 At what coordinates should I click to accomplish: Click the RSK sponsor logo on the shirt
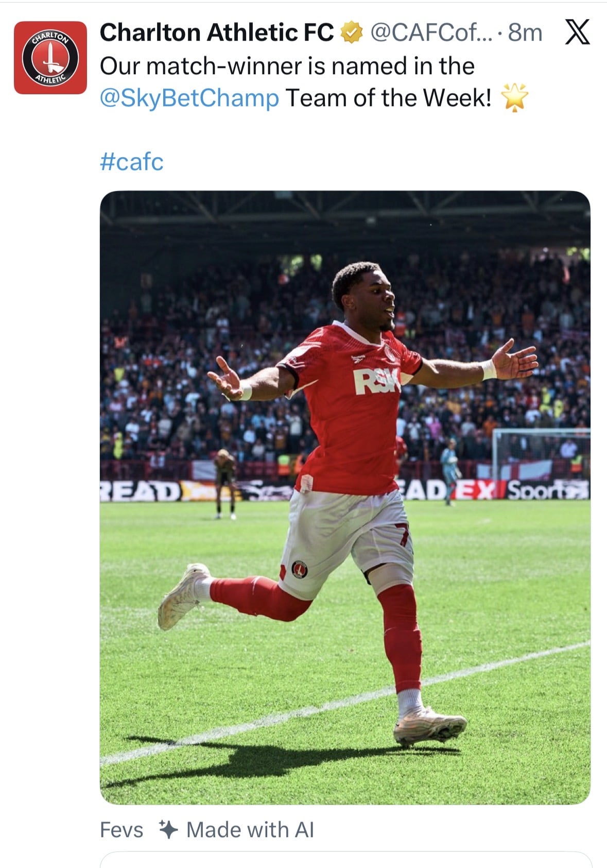click(377, 381)
